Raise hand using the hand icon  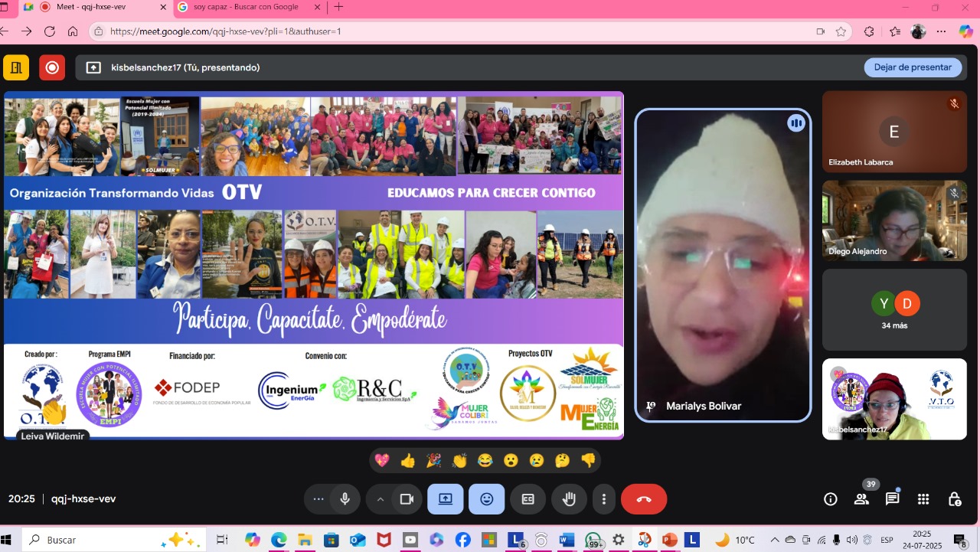(569, 499)
